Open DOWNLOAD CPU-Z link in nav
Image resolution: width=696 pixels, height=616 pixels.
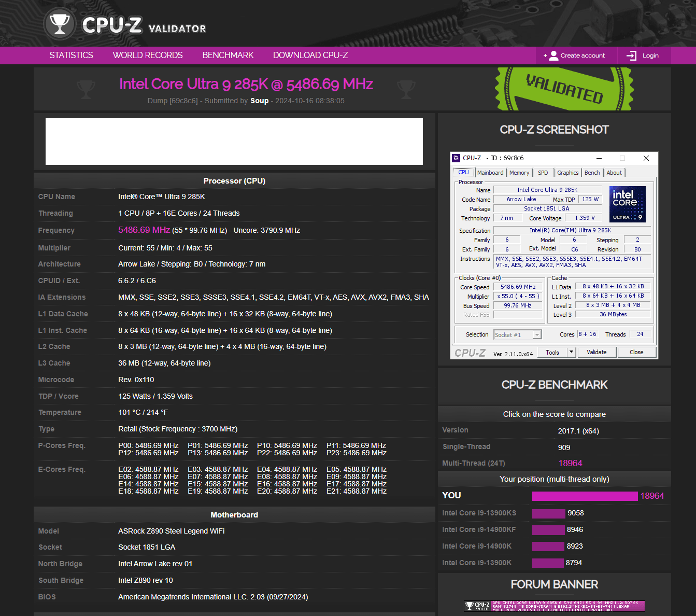[x=310, y=55]
